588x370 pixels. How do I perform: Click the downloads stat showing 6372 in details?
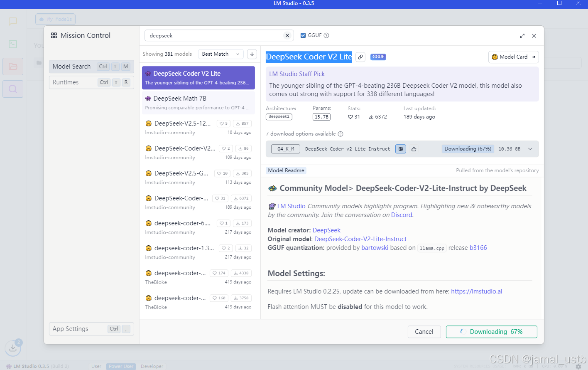tap(378, 117)
